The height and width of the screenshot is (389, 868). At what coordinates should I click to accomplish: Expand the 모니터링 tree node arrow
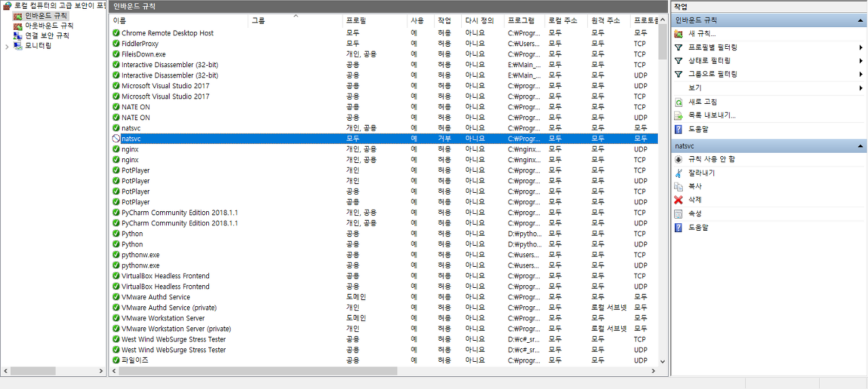click(x=7, y=46)
